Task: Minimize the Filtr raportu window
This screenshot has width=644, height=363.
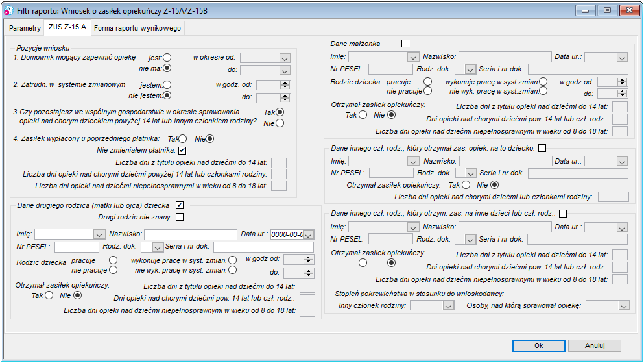Action: click(x=585, y=10)
